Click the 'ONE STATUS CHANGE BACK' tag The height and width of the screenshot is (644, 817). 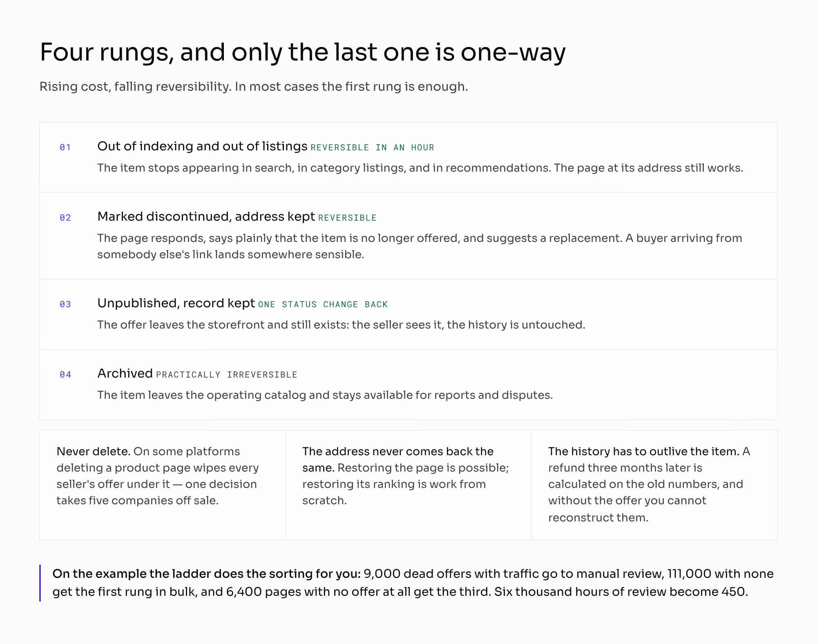tap(323, 304)
